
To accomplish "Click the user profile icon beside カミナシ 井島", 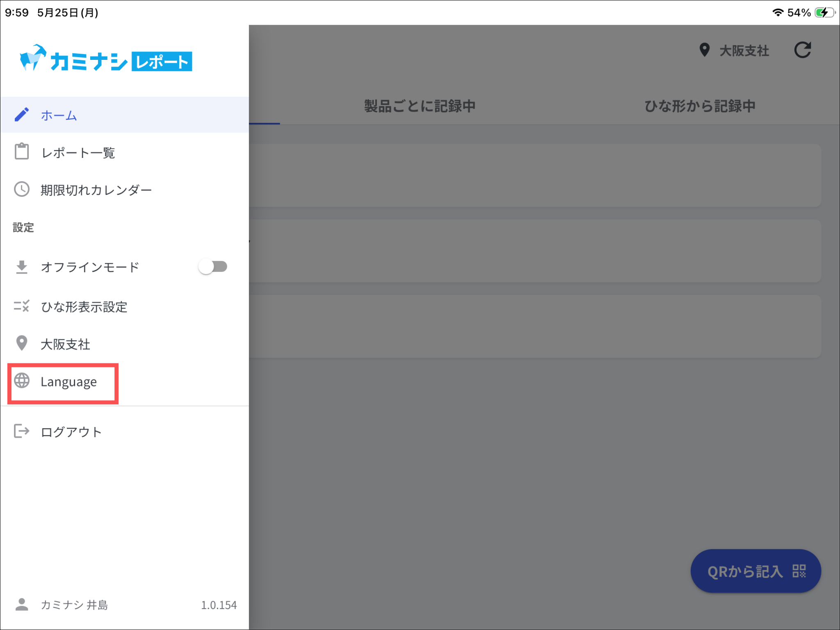I will pos(22,605).
